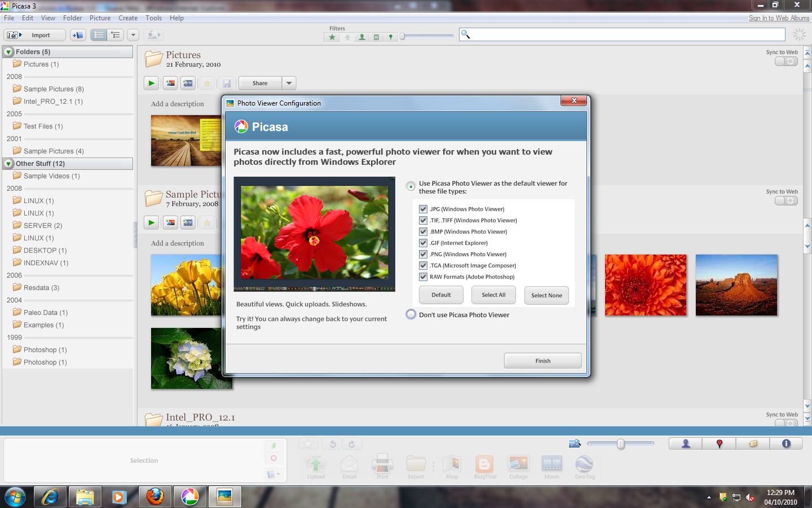Select the red chrysanthemum thumbnail
The width and height of the screenshot is (812, 508).
tap(646, 284)
